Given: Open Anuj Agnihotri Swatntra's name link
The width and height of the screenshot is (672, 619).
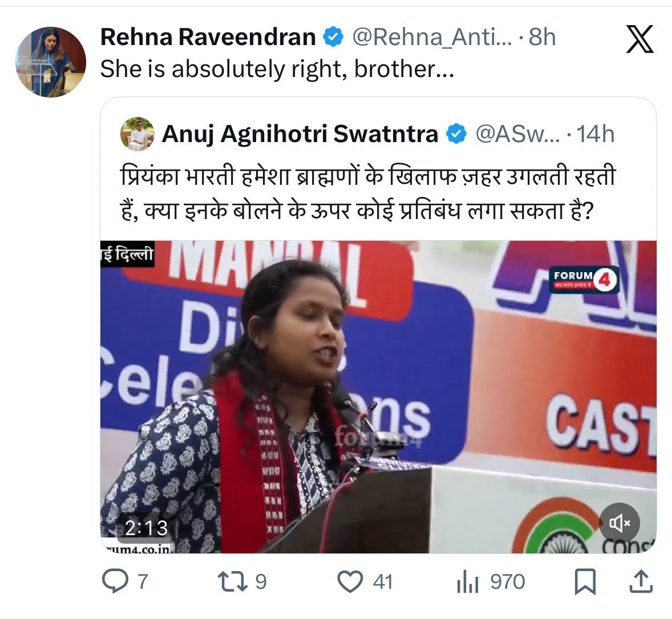Looking at the screenshot, I should pyautogui.click(x=300, y=133).
